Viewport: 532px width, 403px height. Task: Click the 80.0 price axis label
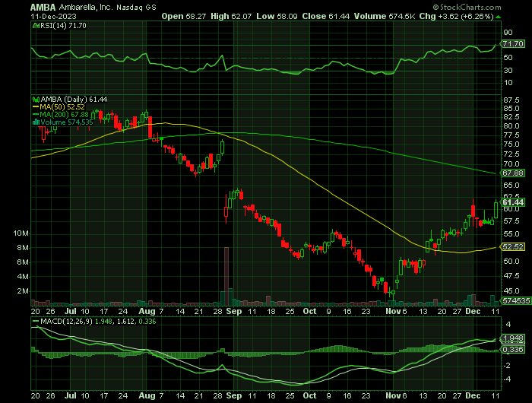[512, 126]
